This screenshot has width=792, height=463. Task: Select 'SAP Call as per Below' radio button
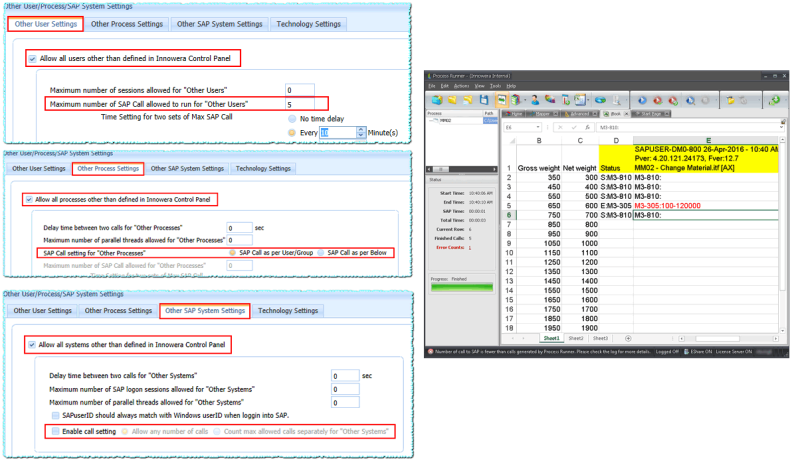[x=321, y=253]
